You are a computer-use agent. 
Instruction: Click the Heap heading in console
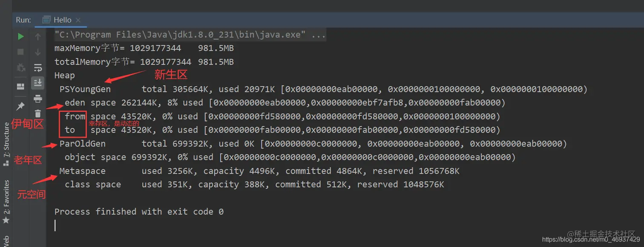[65, 76]
